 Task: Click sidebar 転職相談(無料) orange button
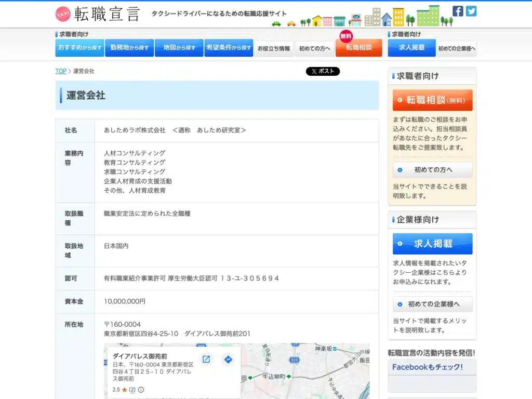coord(433,100)
